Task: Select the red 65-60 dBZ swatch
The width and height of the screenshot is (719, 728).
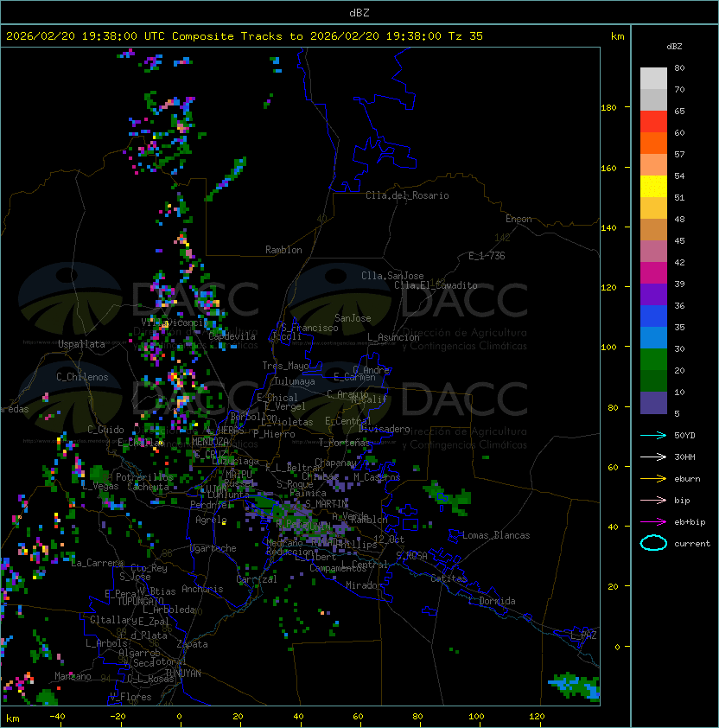Action: 653,122
